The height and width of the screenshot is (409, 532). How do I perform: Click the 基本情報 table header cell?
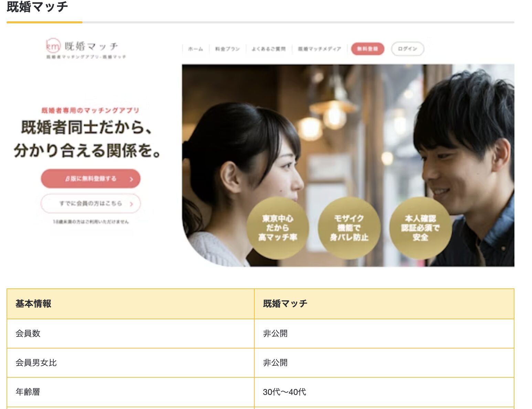(130, 304)
